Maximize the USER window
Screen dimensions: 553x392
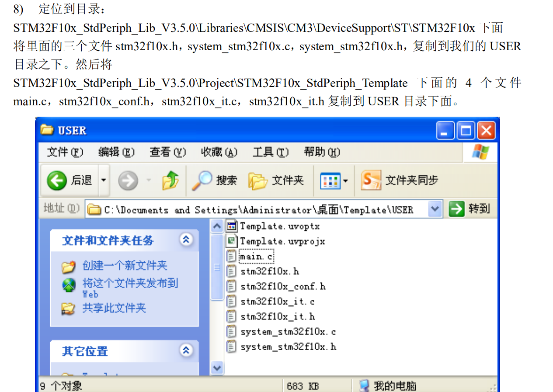(466, 131)
